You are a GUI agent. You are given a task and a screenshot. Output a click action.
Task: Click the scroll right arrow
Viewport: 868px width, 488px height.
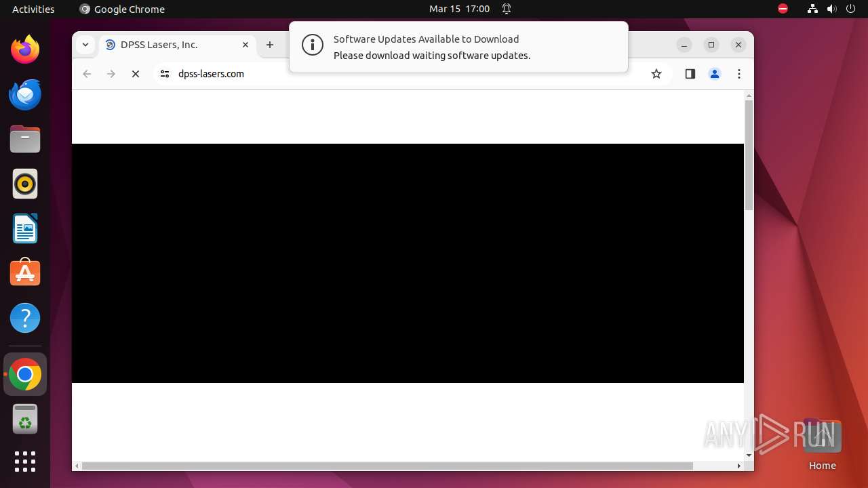739,466
